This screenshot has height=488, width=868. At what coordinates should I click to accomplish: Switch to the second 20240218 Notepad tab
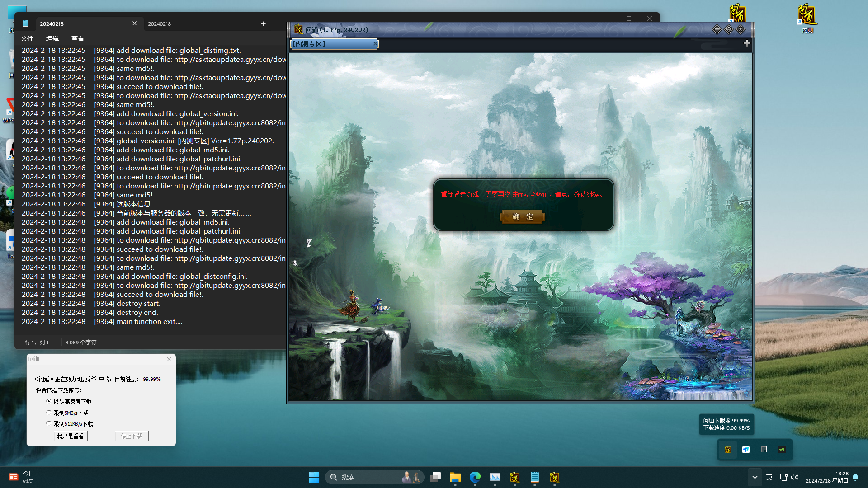197,23
